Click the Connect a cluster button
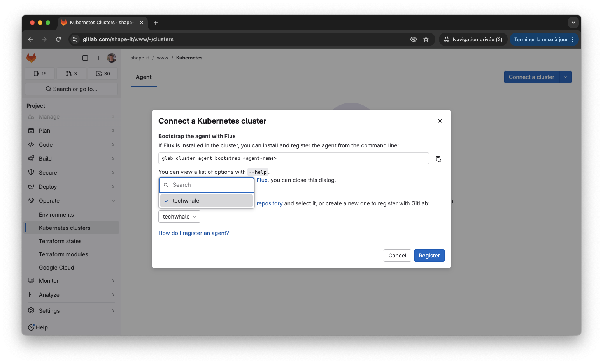Image resolution: width=603 pixels, height=364 pixels. tap(531, 77)
